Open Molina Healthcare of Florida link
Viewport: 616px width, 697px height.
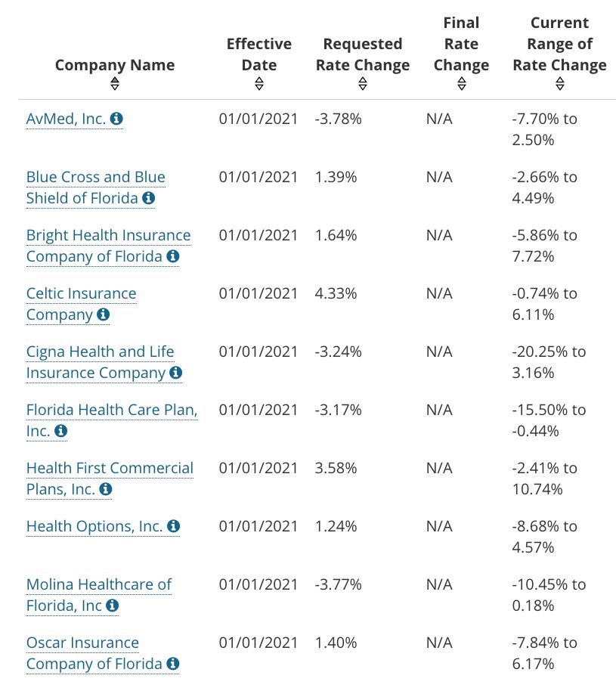click(98, 585)
